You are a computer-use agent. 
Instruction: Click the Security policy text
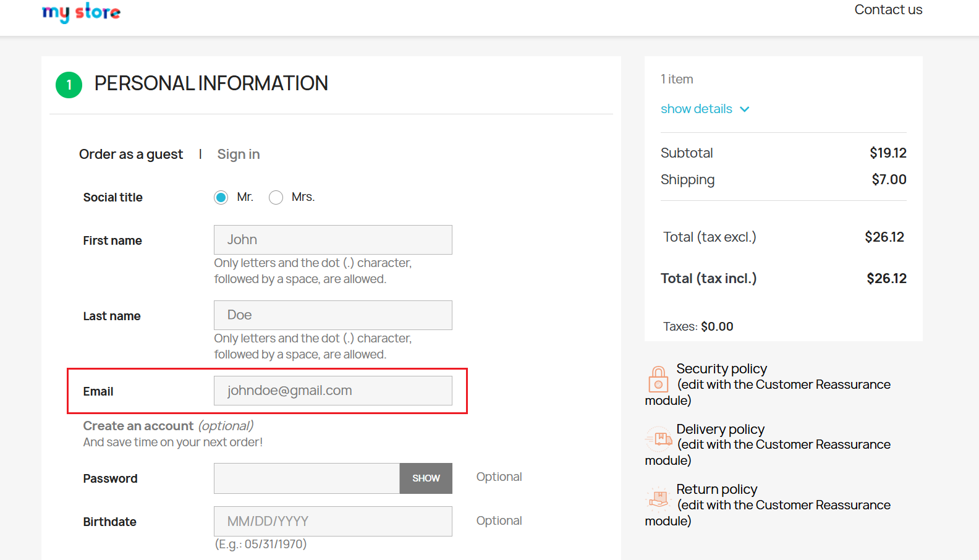(x=721, y=368)
